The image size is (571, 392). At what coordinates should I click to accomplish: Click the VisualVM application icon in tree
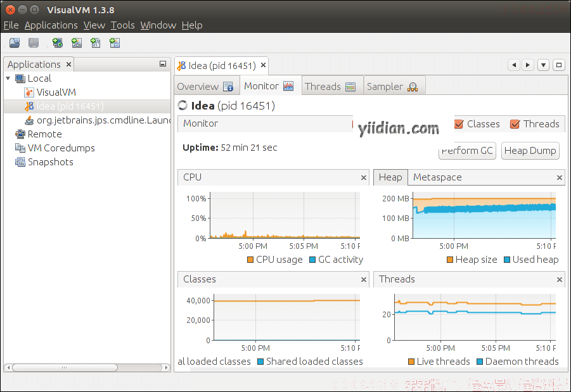[29, 92]
